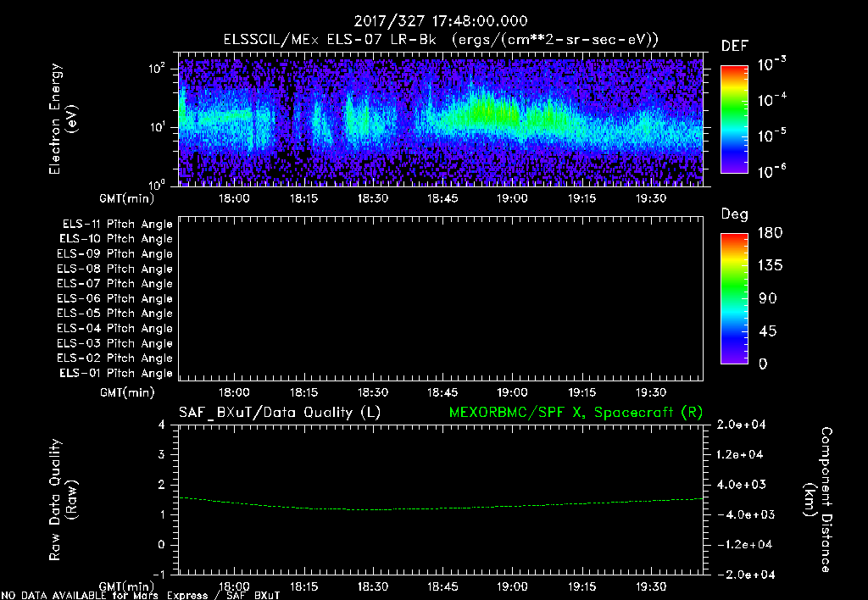Click the ELS-03 Pitch Angle row label
The image size is (868, 600).
(114, 344)
